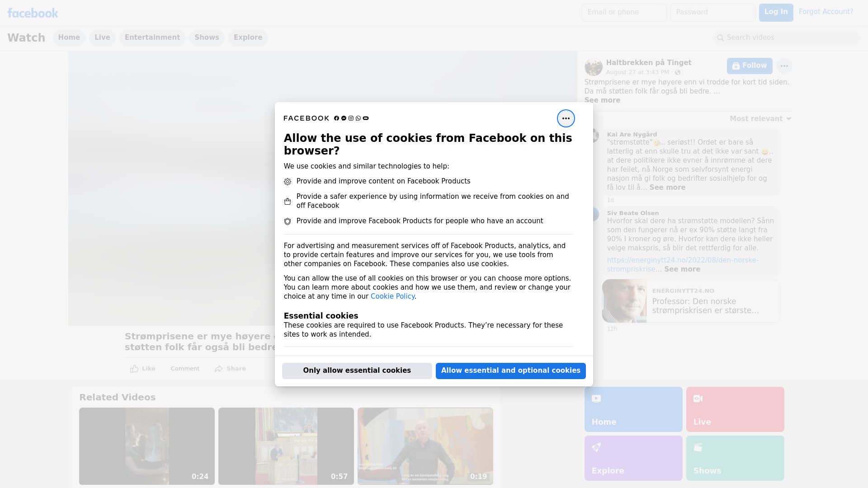Click the Haltbrekken på Tinget page name
The image size is (868, 488).
click(648, 63)
